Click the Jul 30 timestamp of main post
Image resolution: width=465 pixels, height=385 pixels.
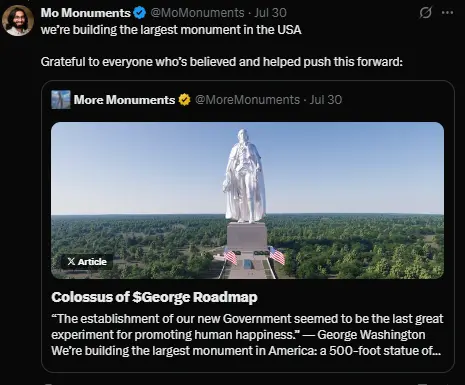[270, 13]
